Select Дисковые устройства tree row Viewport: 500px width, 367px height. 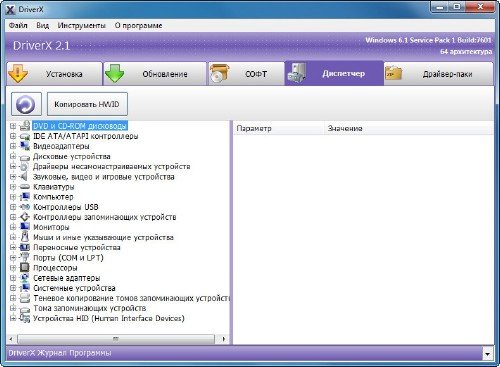click(72, 156)
